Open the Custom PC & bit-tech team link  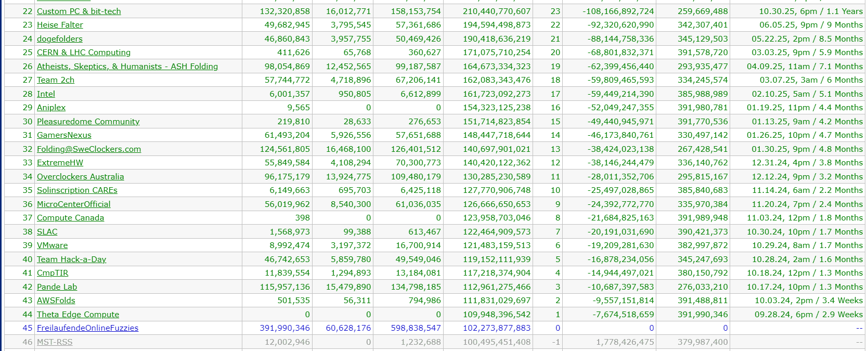79,11
